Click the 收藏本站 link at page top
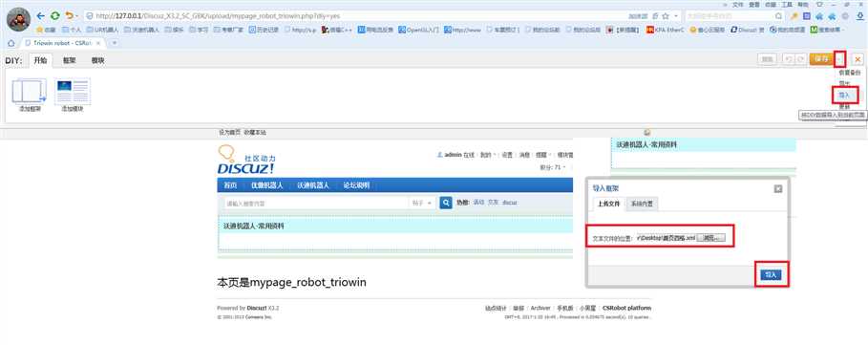Image resolution: width=868 pixels, height=345 pixels. 255,132
